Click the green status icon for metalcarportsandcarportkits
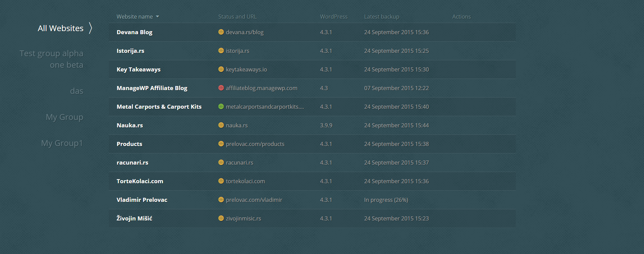 pos(221,107)
